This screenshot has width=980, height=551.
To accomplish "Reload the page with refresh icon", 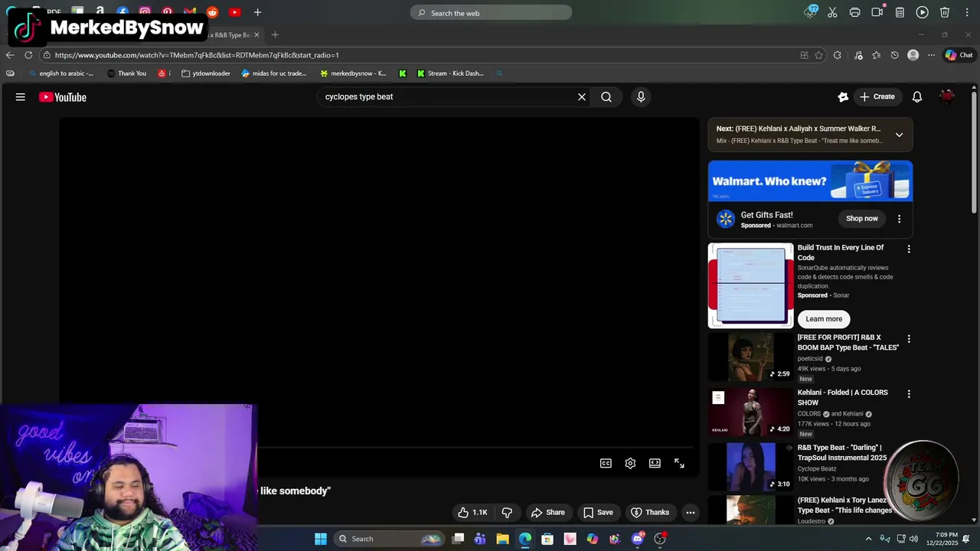I will point(28,55).
